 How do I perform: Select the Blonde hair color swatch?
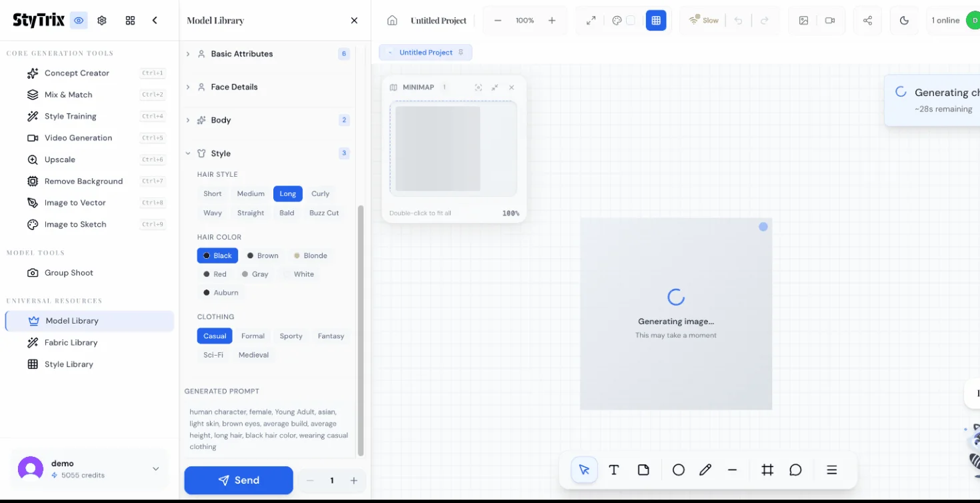(311, 256)
